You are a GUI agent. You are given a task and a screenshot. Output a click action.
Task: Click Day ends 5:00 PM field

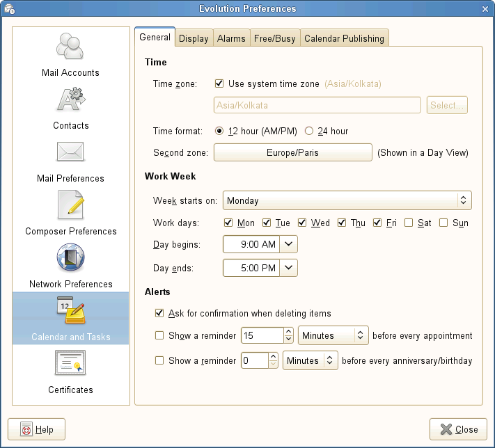pyautogui.click(x=251, y=268)
